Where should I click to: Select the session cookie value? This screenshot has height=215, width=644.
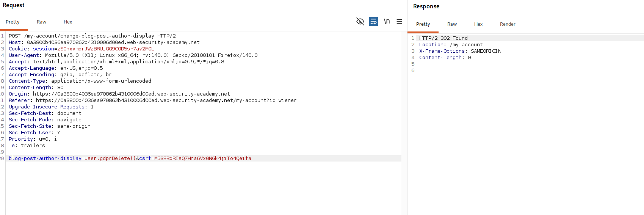click(106, 49)
